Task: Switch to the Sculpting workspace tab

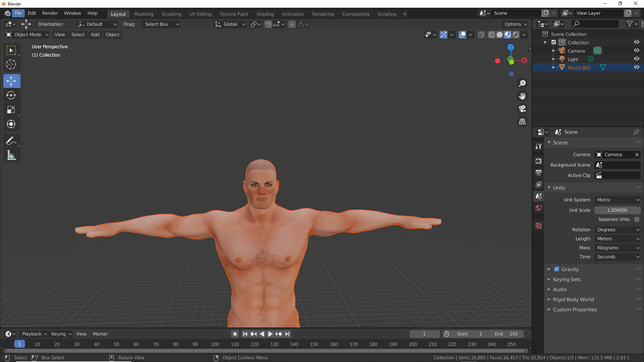Action: [x=171, y=14]
